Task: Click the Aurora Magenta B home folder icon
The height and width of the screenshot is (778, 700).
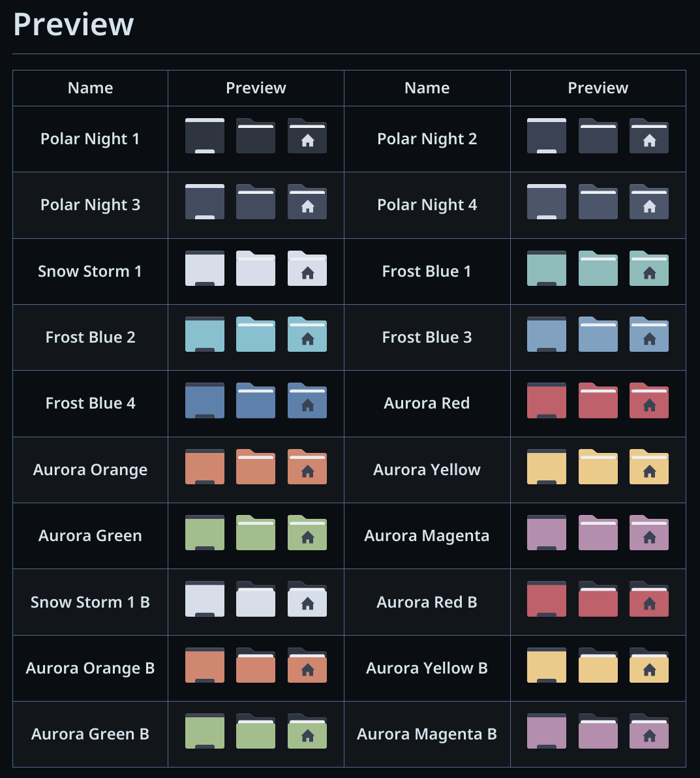Action: [649, 731]
